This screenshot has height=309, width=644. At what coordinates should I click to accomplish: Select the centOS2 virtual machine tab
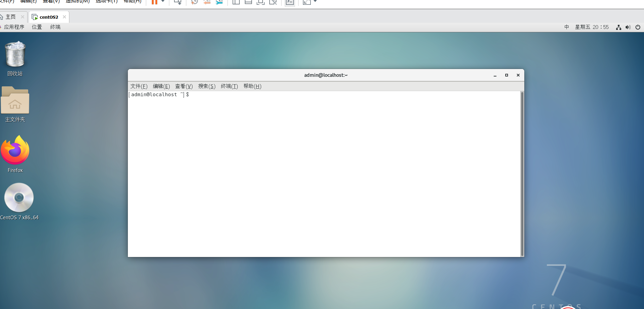(49, 17)
